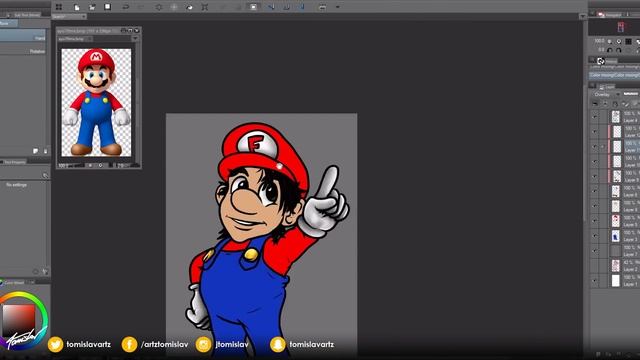Hide Layer 11 with its eye icon
The width and height of the screenshot is (640, 360).
pyautogui.click(x=595, y=147)
